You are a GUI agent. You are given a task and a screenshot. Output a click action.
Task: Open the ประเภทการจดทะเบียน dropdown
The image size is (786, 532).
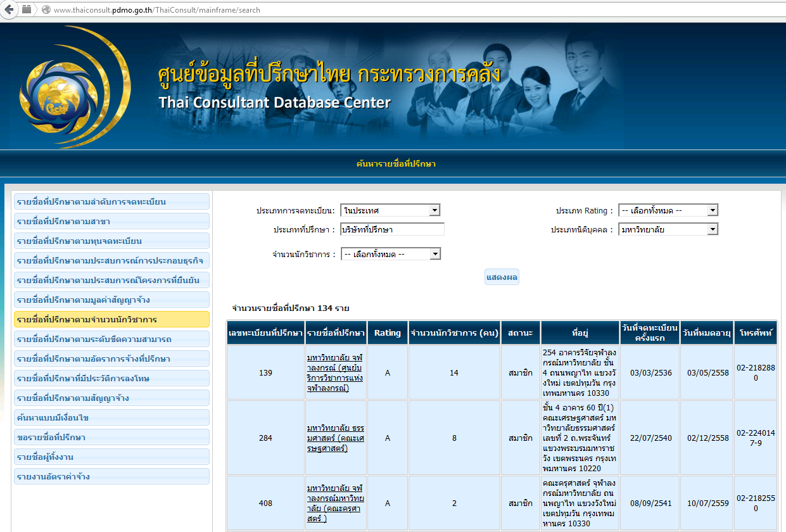tap(390, 210)
